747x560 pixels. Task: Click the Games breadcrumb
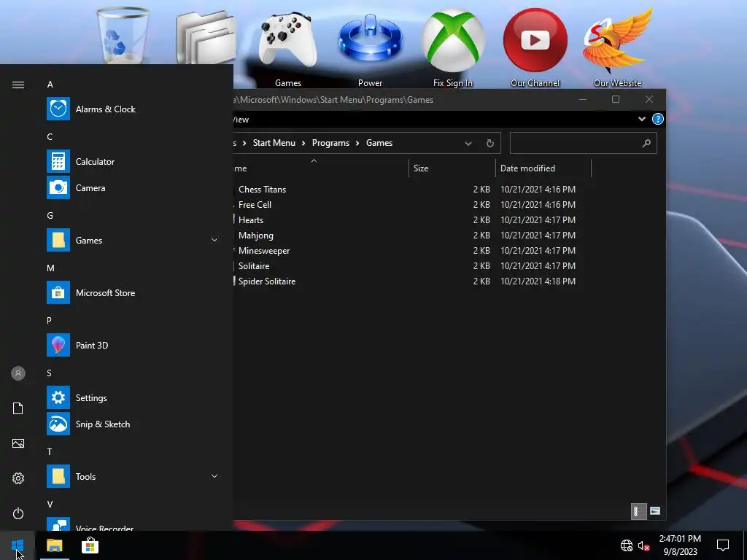[x=379, y=143]
